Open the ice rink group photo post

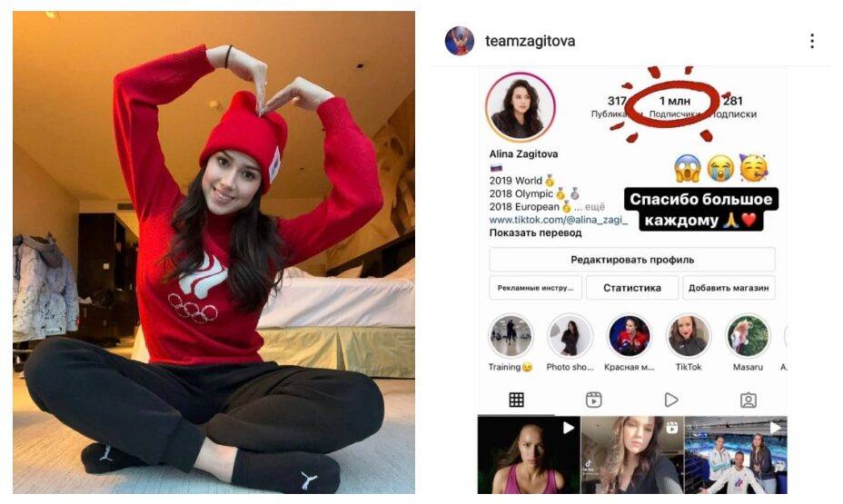click(736, 455)
